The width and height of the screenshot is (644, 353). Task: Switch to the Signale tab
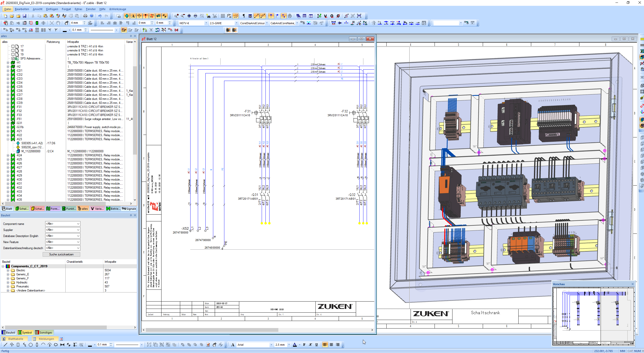pos(129,209)
